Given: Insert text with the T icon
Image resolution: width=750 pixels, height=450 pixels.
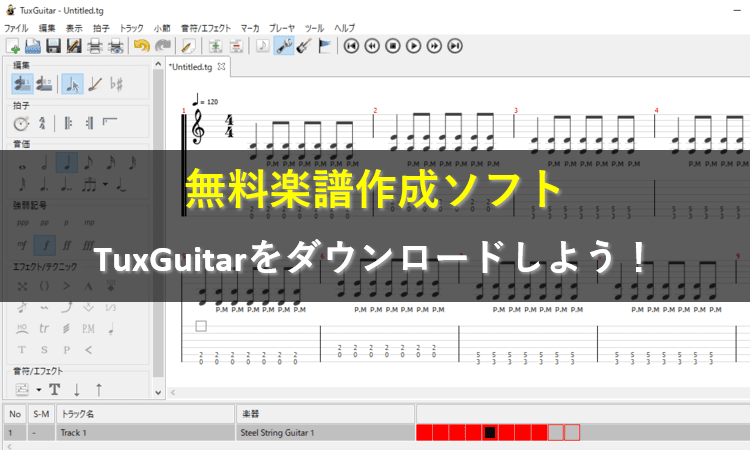Looking at the screenshot, I should click(x=55, y=388).
